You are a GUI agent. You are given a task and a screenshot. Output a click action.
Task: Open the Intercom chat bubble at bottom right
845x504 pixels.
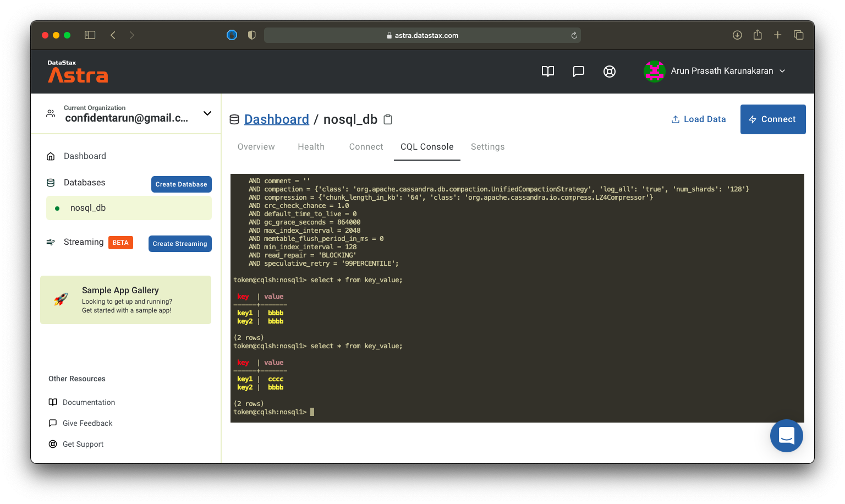(x=786, y=436)
